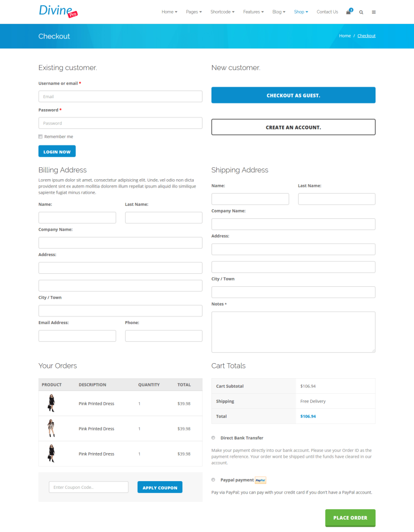Image resolution: width=414 pixels, height=532 pixels.
Task: Enable the Remember me checkbox
Action: (x=40, y=136)
